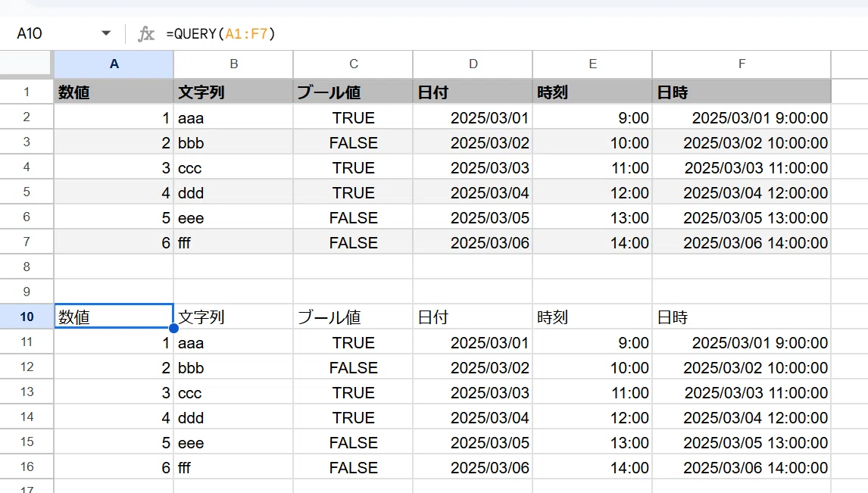
Task: Click number 6 in row 7
Action: pos(114,242)
